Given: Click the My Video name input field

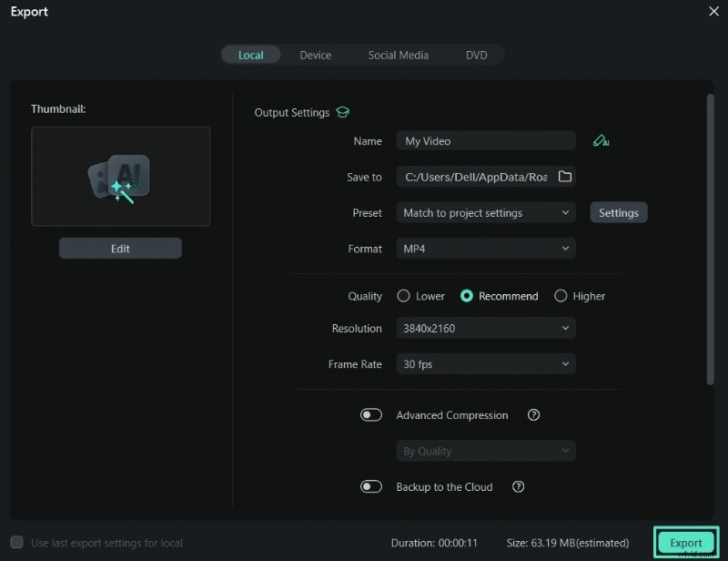Looking at the screenshot, I should click(x=485, y=140).
